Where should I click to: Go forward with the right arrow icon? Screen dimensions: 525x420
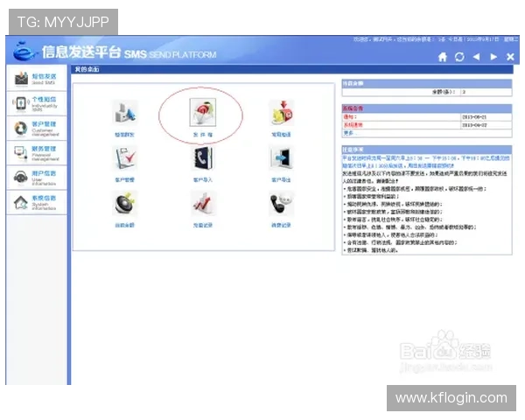point(493,57)
